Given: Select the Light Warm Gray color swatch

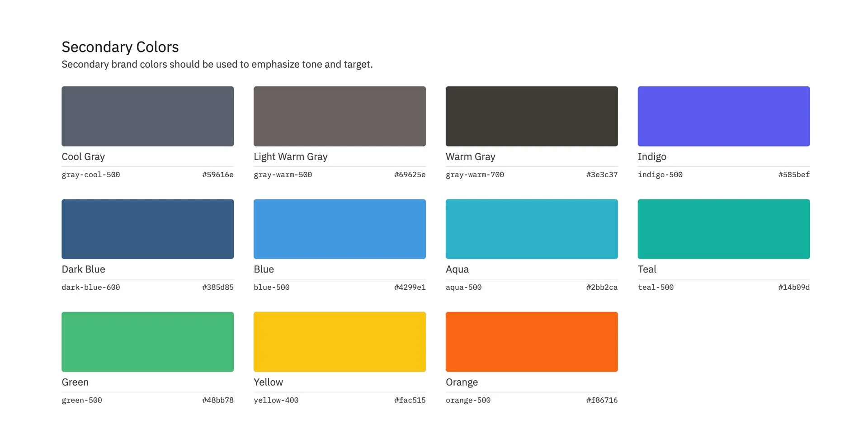Looking at the screenshot, I should [340, 116].
